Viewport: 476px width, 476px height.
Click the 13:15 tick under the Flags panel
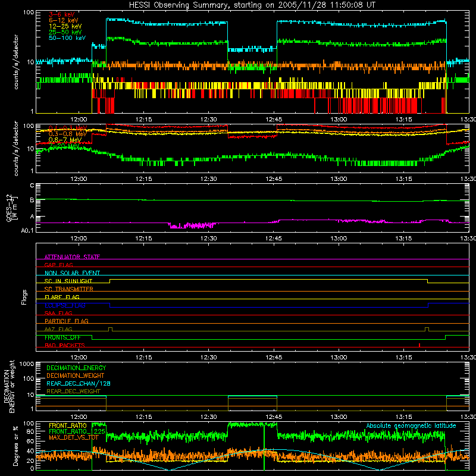[403, 358]
